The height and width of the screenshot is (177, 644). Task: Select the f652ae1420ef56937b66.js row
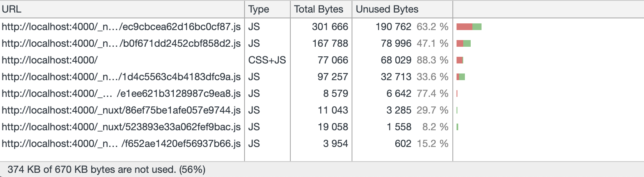coord(121,144)
